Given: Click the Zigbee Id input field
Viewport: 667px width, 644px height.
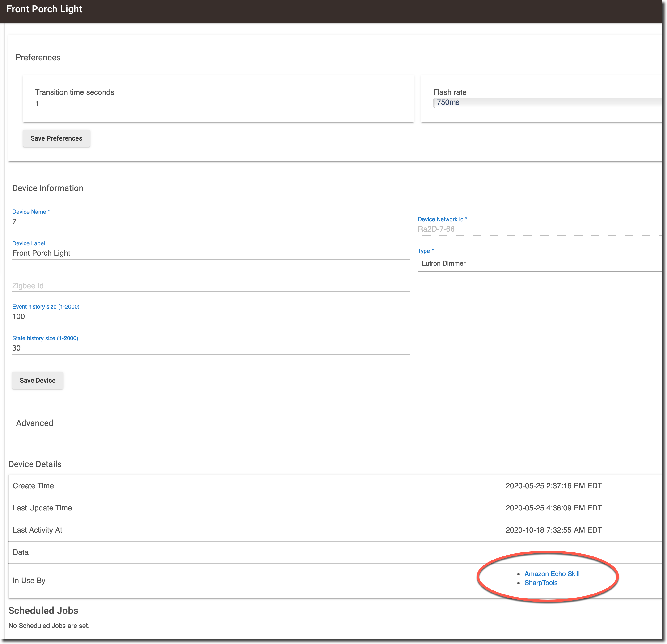Looking at the screenshot, I should pos(211,286).
